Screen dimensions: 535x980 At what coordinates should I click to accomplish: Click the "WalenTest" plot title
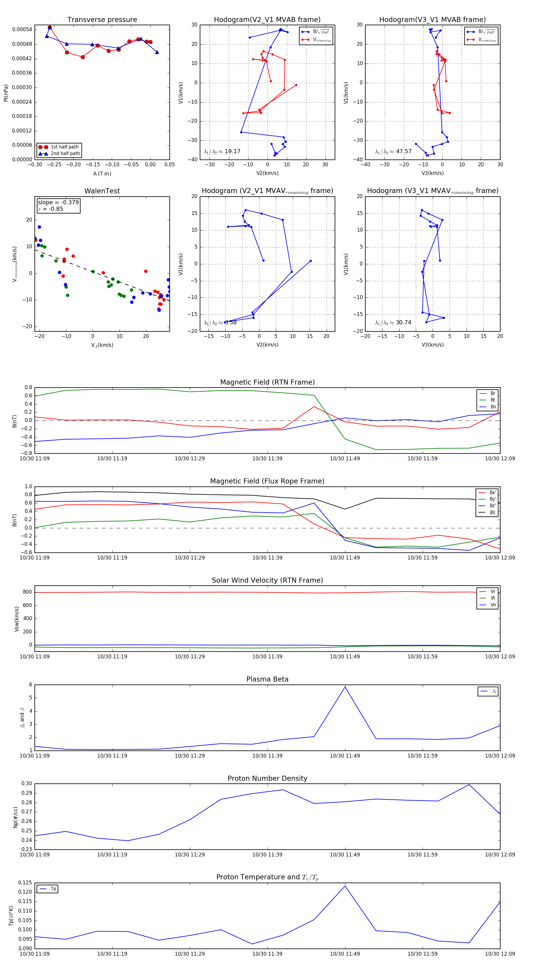(102, 191)
